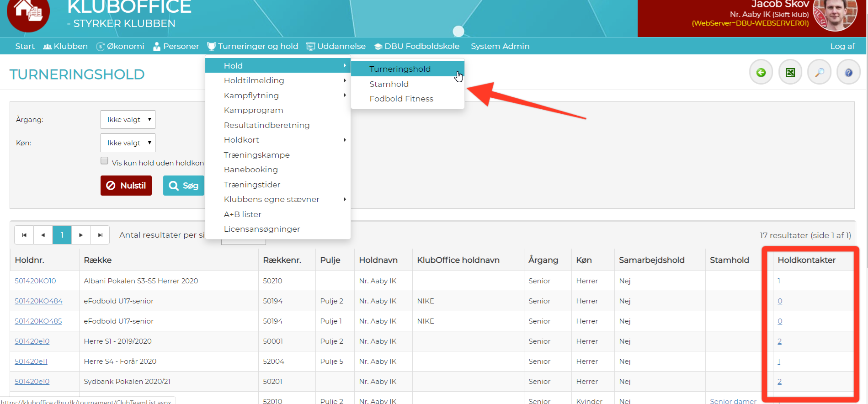The height and width of the screenshot is (404, 868).
Task: Go to first results page
Action: point(24,235)
